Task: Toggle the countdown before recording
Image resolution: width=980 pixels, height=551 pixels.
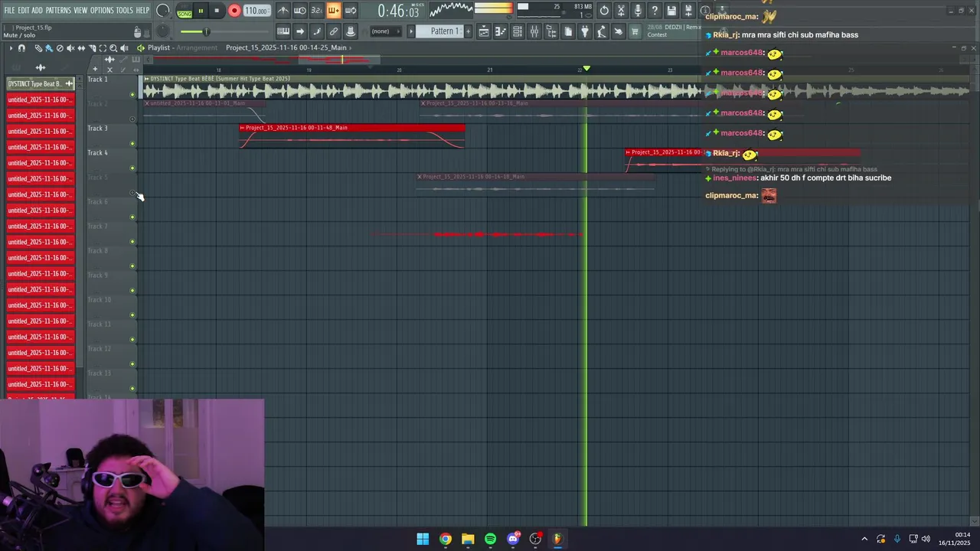Action: pos(316,11)
